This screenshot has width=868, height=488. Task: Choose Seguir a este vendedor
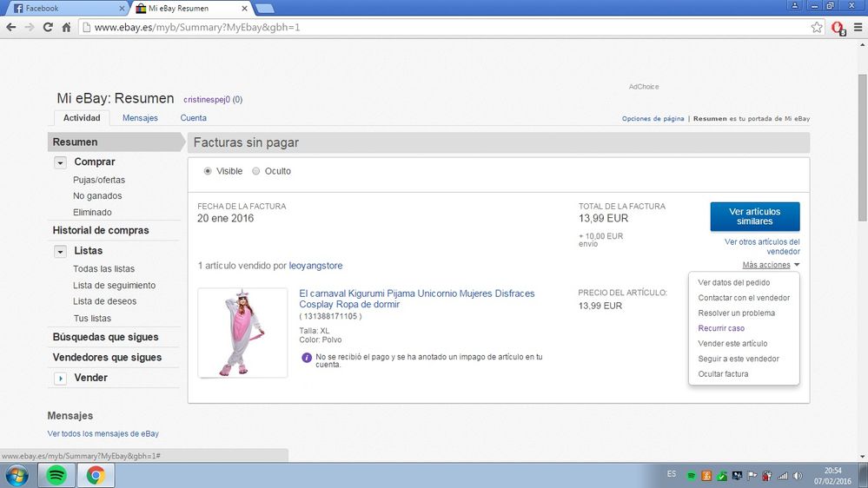click(738, 359)
